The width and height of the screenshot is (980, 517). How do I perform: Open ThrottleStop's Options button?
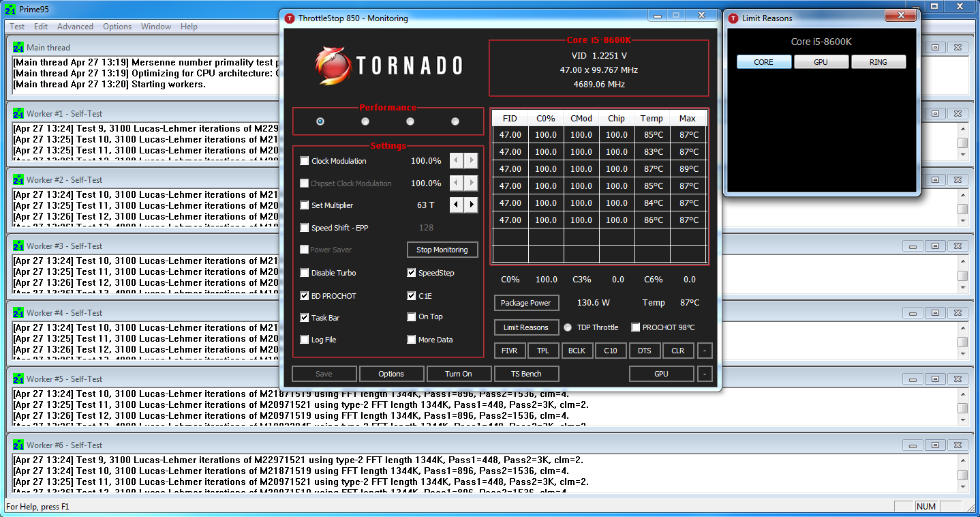point(391,374)
